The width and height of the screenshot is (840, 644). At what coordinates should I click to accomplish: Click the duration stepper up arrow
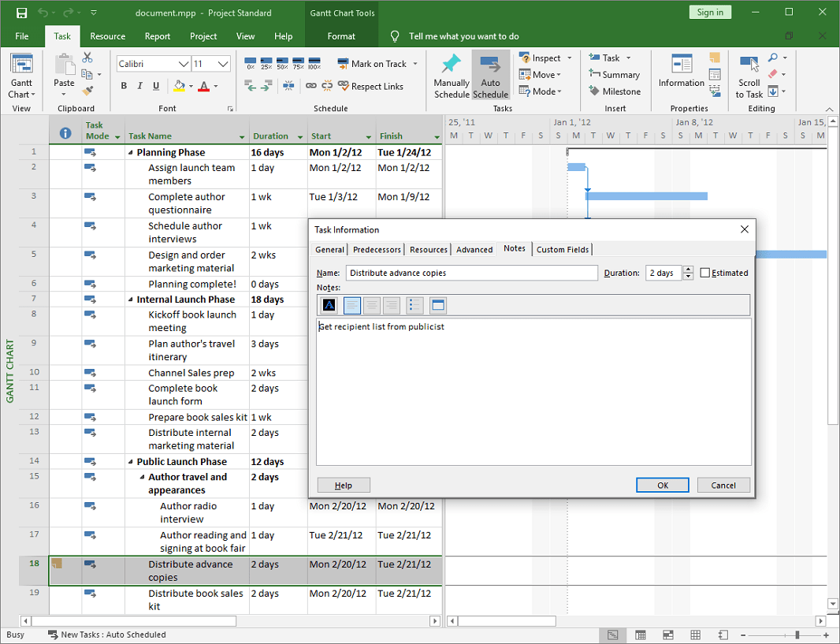coord(688,269)
